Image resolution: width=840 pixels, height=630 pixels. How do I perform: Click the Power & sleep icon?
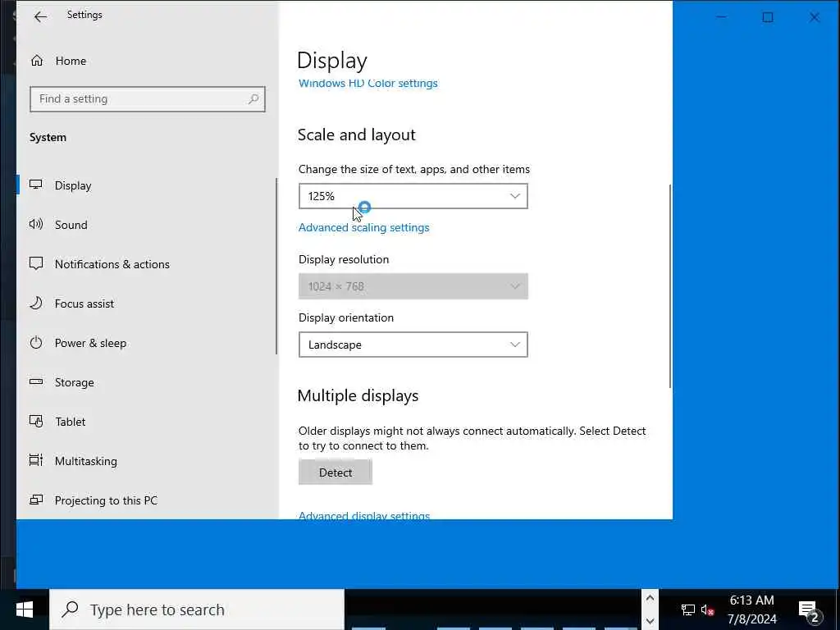[36, 343]
